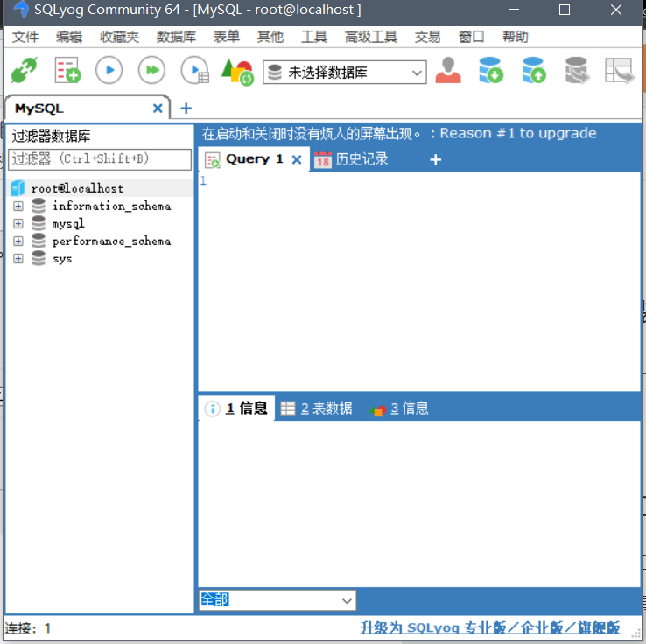Open the 未选择数据库 database dropdown
Screen dimensions: 646x644
point(345,73)
